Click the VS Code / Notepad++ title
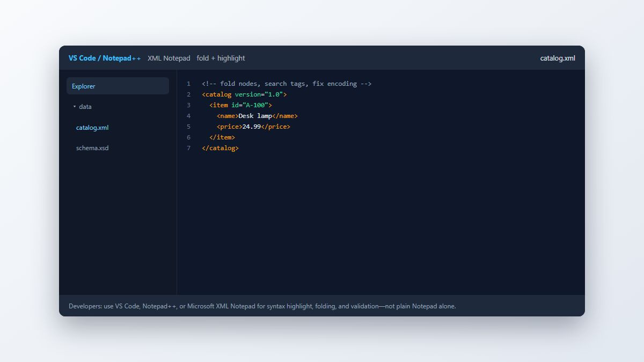 click(x=105, y=58)
